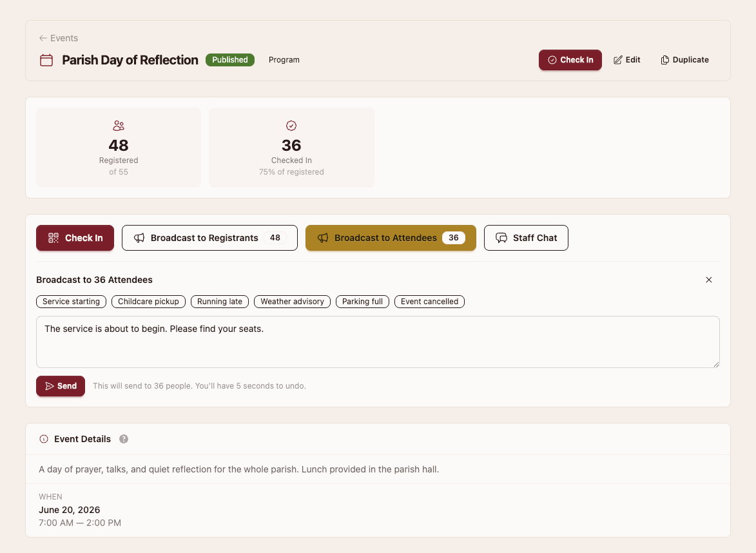The height and width of the screenshot is (553, 756).
Task: Click the 'of 55' capacity text
Action: click(x=119, y=171)
